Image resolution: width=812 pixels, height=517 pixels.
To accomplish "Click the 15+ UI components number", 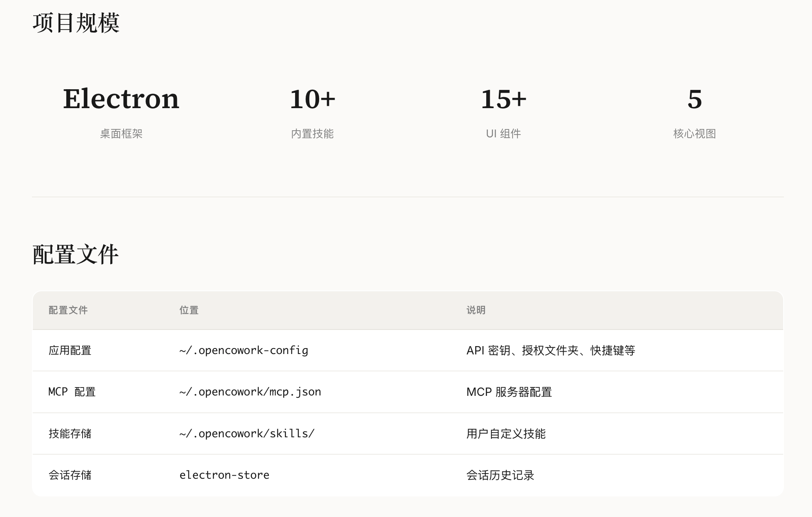I will (503, 99).
